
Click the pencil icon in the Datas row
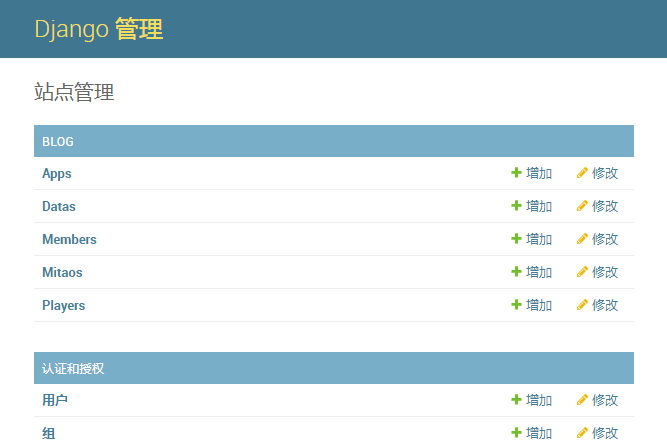(x=582, y=206)
